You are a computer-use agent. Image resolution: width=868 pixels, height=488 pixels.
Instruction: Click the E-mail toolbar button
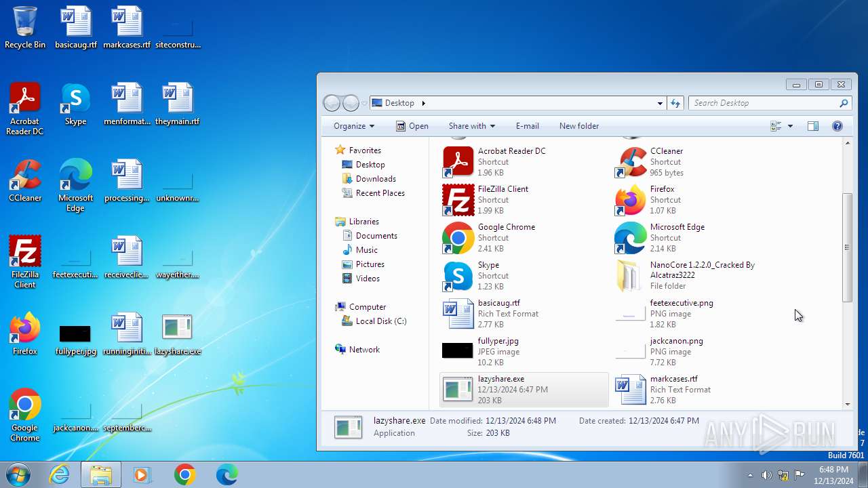click(527, 126)
